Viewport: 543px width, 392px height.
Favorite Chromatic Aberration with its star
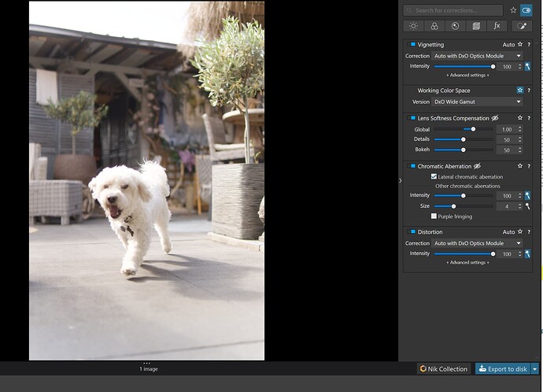520,166
